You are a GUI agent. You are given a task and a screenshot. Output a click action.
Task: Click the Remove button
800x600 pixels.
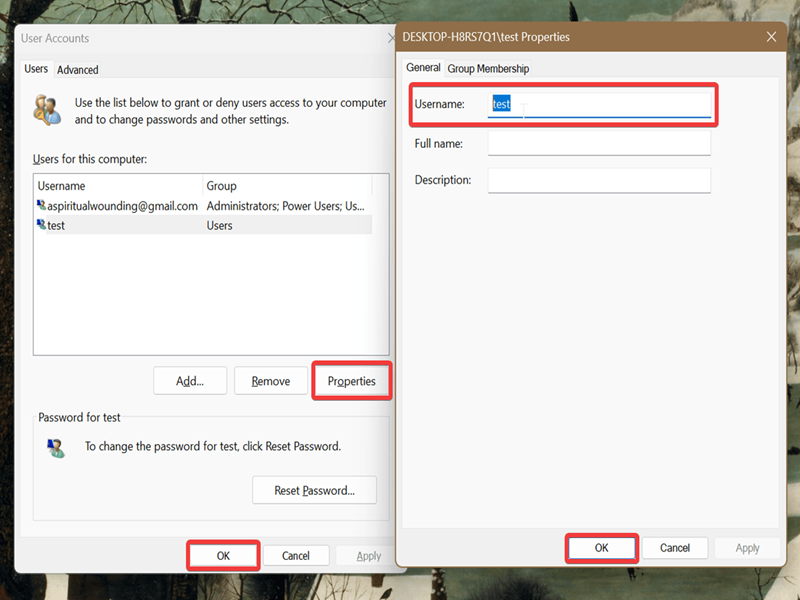coord(271,381)
